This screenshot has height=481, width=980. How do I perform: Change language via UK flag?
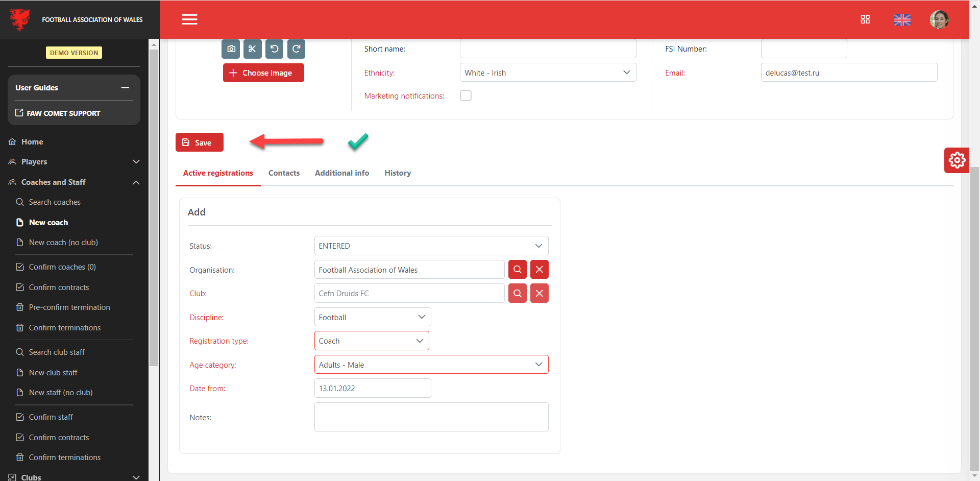902,20
